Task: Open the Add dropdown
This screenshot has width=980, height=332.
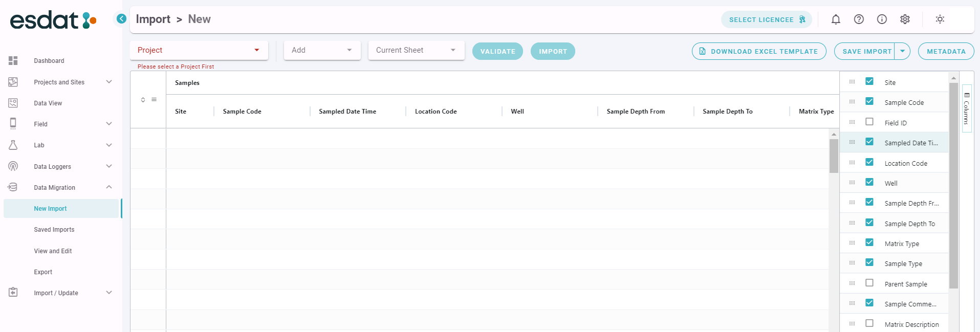Action: click(322, 50)
